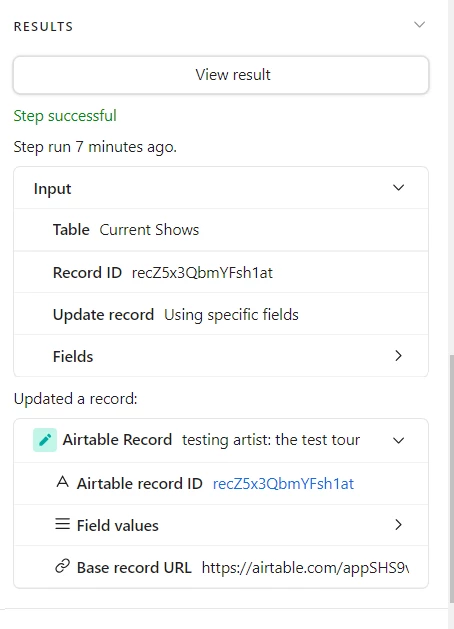Click the Fields row label
Image resolution: width=454 pixels, height=629 pixels.
(x=73, y=356)
